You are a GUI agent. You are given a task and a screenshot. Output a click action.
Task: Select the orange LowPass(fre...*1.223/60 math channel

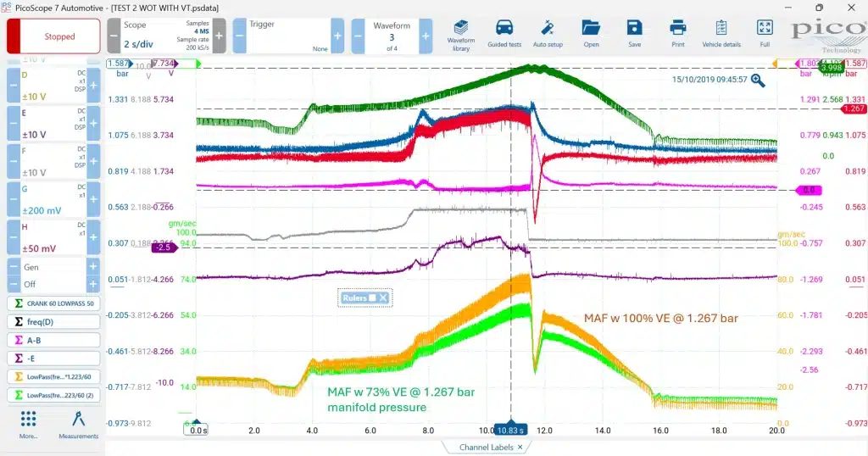tap(53, 377)
